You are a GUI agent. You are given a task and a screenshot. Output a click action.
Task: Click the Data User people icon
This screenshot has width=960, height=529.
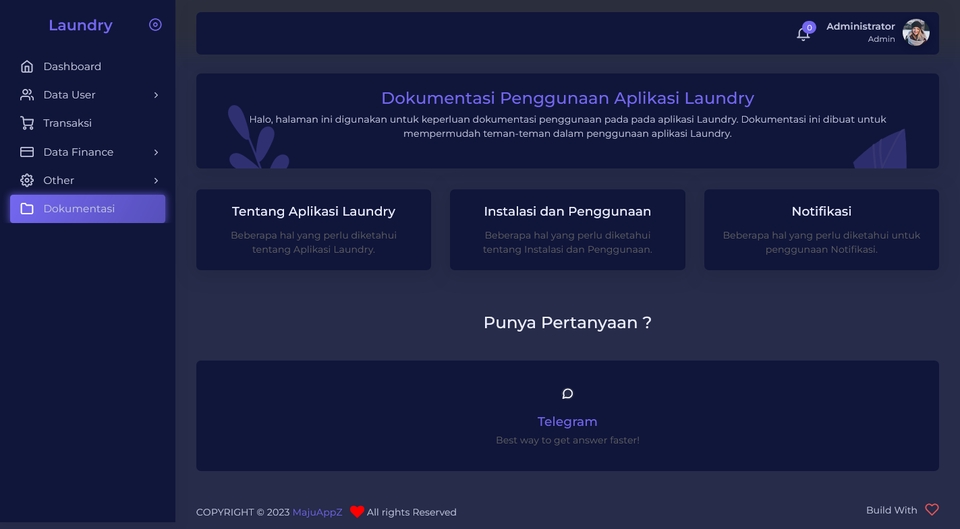click(27, 95)
